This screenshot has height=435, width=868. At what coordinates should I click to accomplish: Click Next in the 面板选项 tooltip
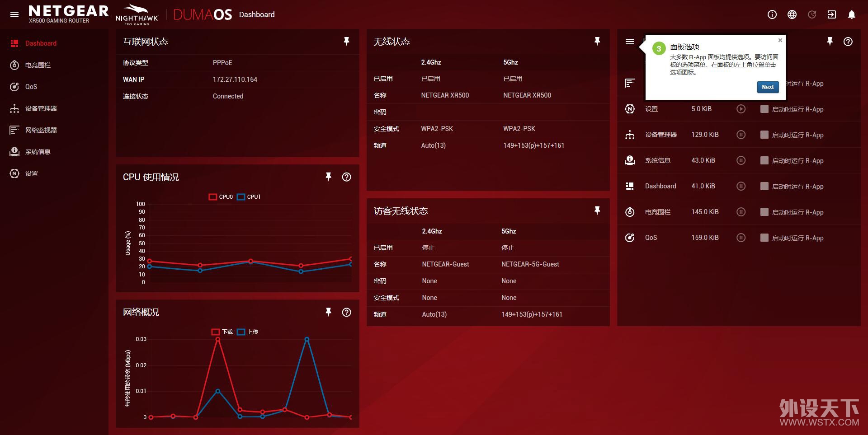[x=768, y=87]
